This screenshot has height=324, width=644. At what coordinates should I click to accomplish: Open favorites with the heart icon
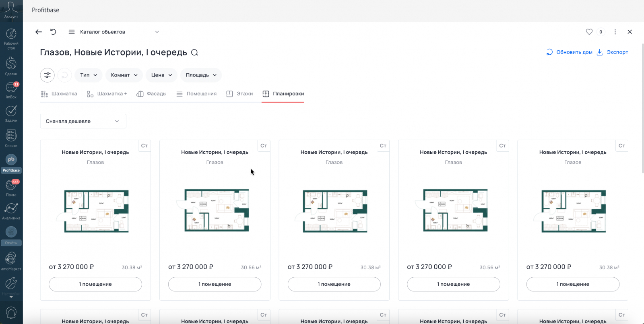[x=589, y=32]
